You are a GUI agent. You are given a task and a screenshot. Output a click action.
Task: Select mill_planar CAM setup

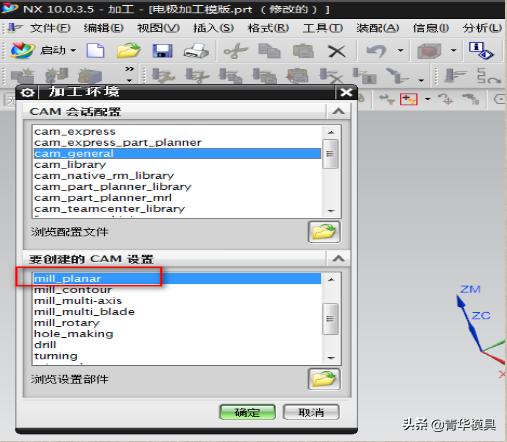pyautogui.click(x=177, y=278)
